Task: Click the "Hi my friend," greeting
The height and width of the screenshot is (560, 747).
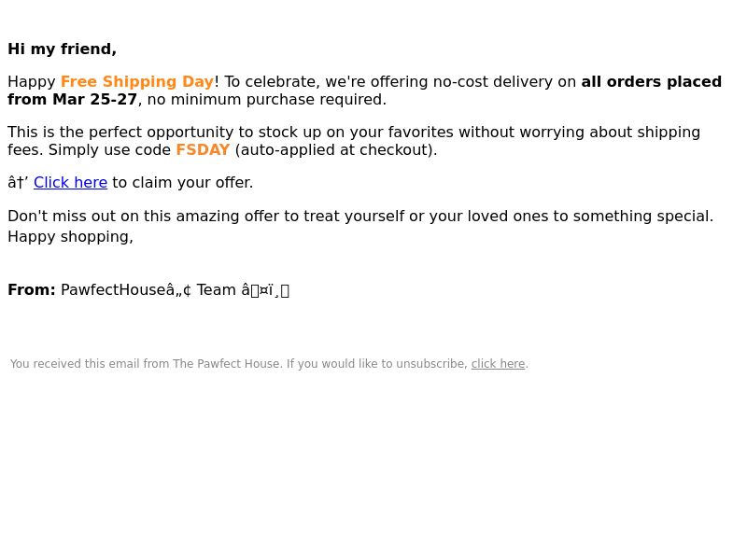Action: [x=62, y=49]
